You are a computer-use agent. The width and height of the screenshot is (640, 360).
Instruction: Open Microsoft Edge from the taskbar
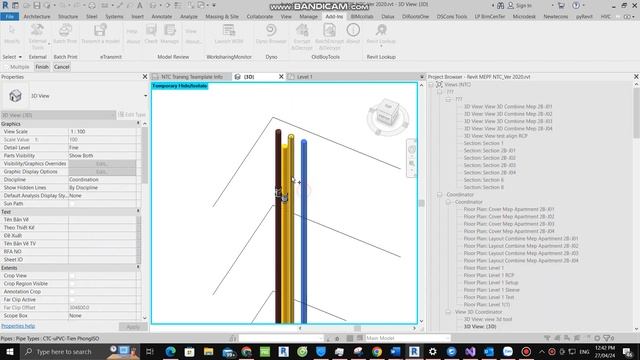pos(171,351)
